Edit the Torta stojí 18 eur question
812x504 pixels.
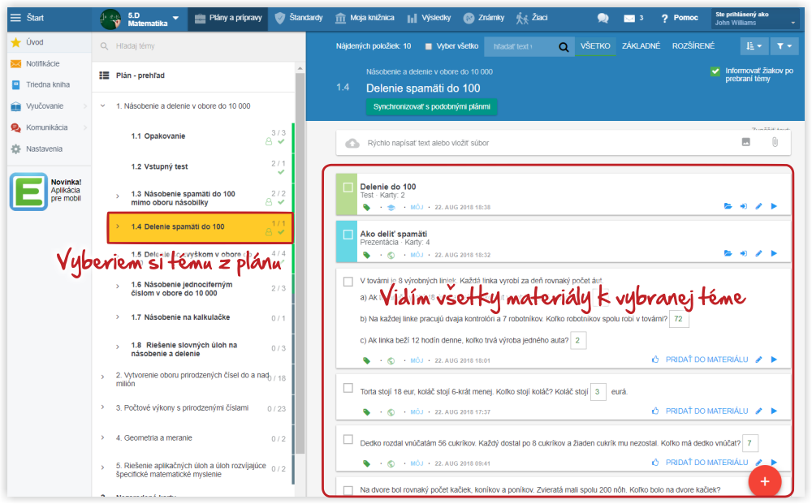[758, 411]
